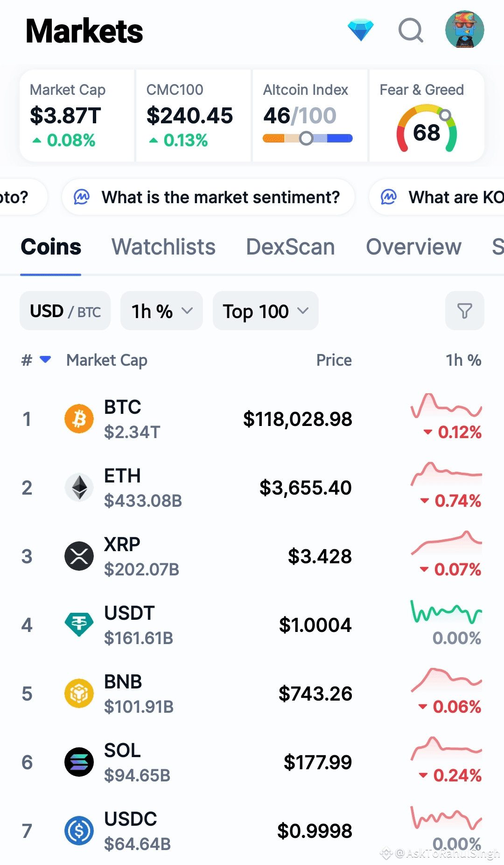Open the Fear & Greed gauge card

click(x=427, y=116)
